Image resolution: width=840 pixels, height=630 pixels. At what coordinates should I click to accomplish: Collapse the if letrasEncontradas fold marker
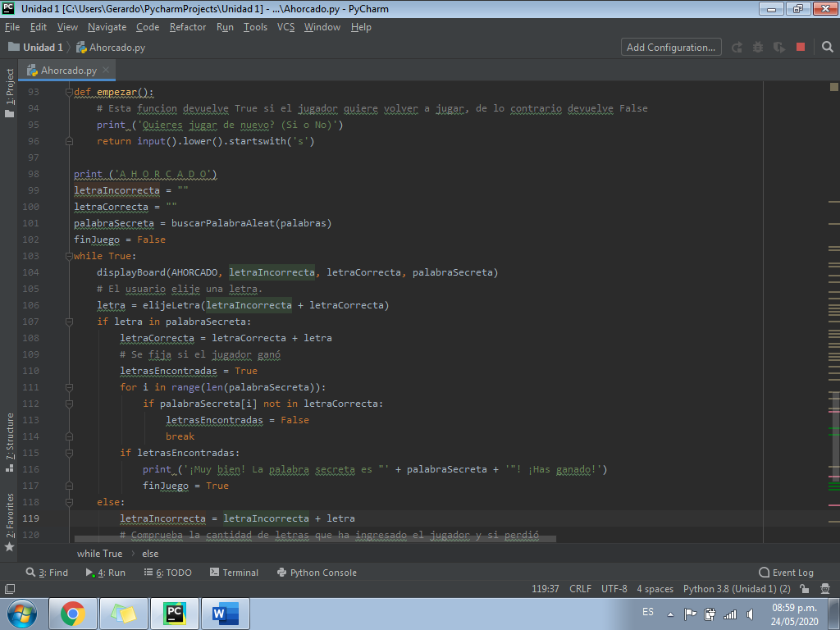69,453
